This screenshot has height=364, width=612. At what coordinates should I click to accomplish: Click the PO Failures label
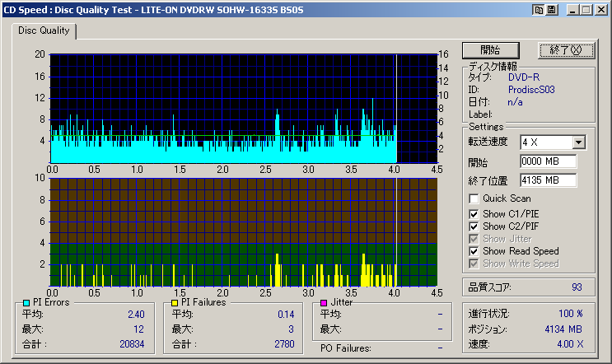(x=345, y=348)
